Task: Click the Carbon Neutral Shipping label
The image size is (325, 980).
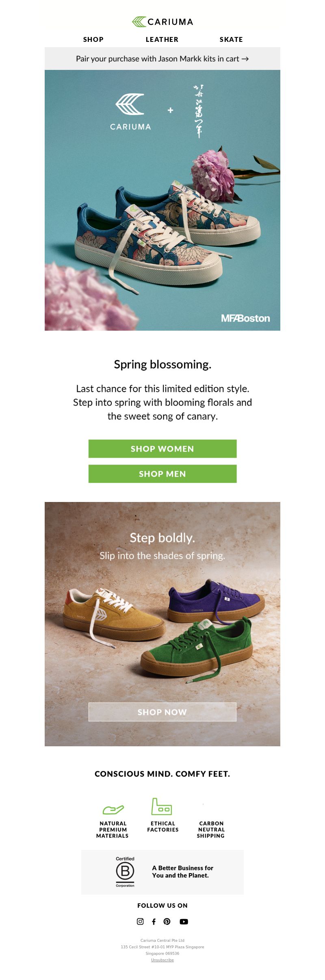Action: (211, 830)
